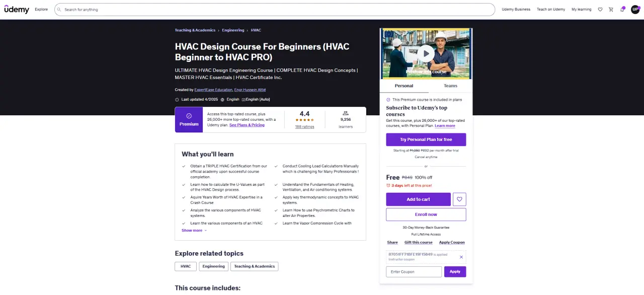The width and height of the screenshot is (644, 295).
Task: Click the 9,256 learners count
Action: (346, 120)
